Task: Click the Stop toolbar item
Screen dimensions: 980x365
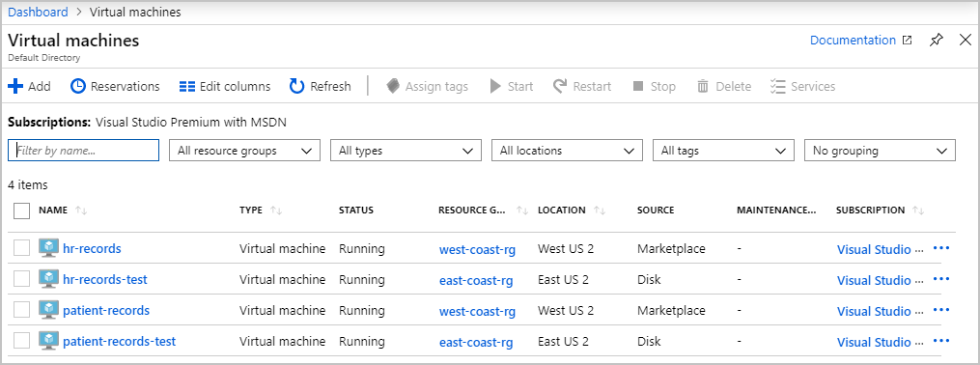Action: point(654,86)
